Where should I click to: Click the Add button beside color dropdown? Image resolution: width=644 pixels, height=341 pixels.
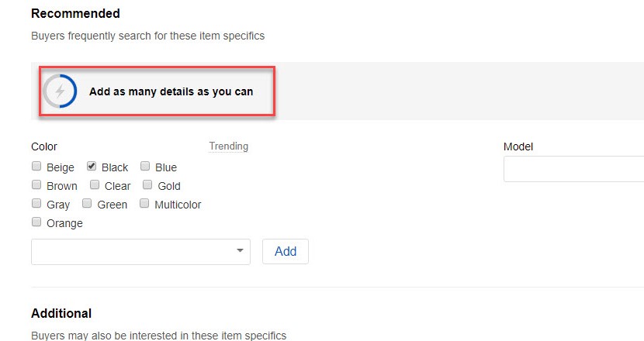point(286,252)
